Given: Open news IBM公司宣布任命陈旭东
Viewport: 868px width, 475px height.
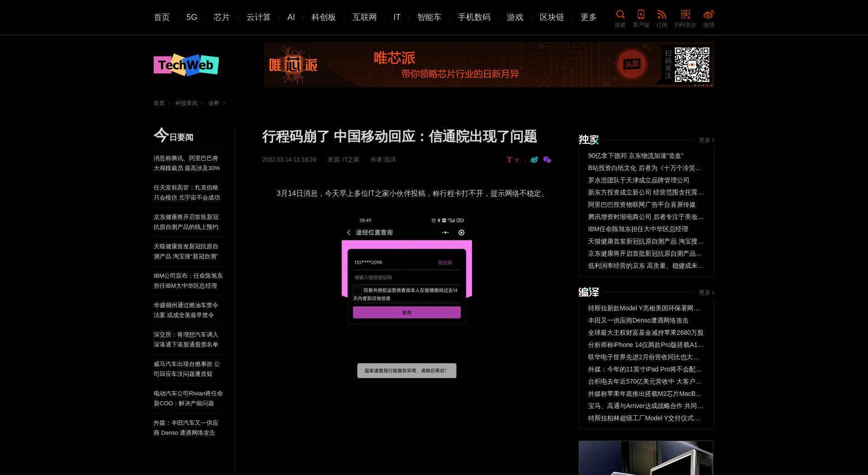Looking at the screenshot, I should (188, 281).
